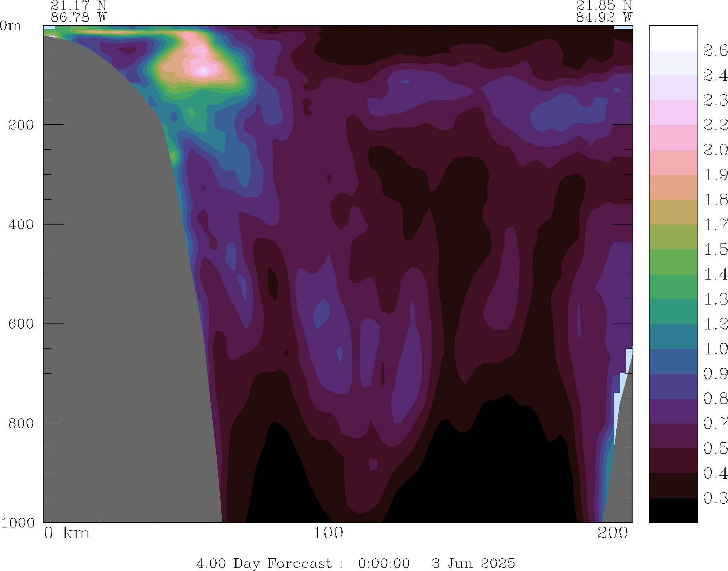Click the '0 km' distance axis label
Screen dimensions: 728x571
(x=67, y=533)
